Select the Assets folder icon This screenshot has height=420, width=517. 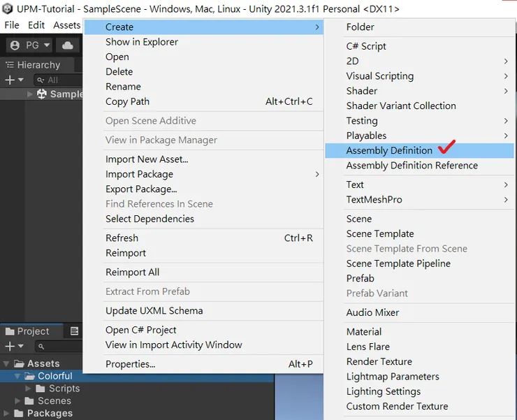(x=19, y=363)
